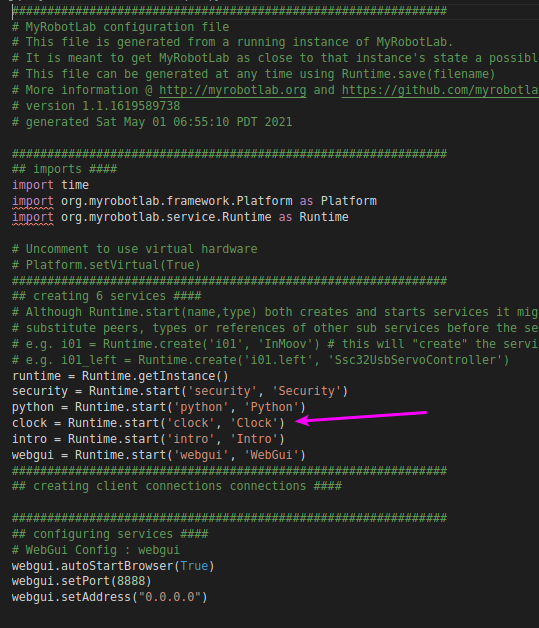This screenshot has height=628, width=539.
Task: Click the 'import time' line
Action: coord(50,185)
